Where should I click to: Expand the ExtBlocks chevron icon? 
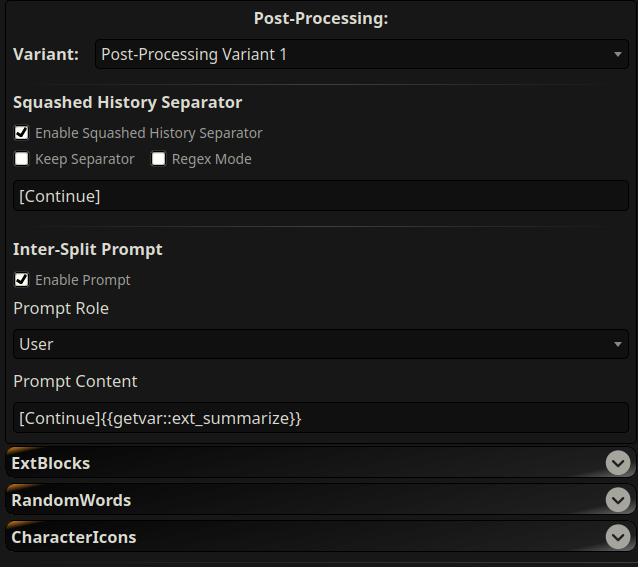click(x=619, y=463)
